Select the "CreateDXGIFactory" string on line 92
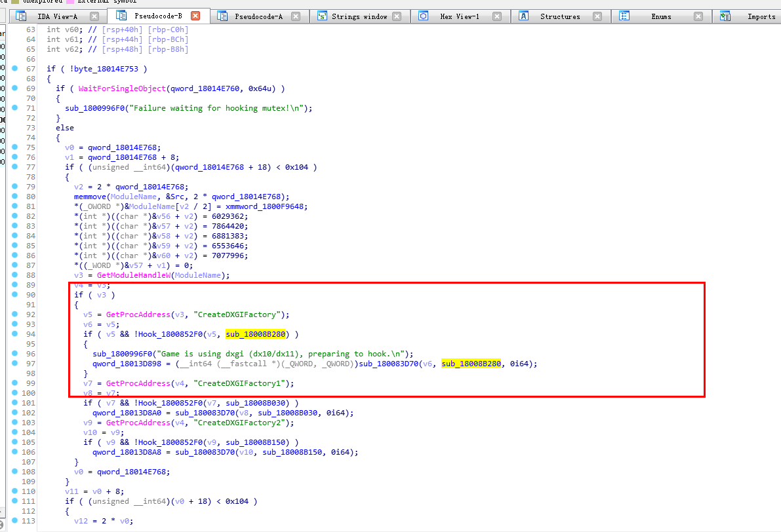 click(237, 314)
